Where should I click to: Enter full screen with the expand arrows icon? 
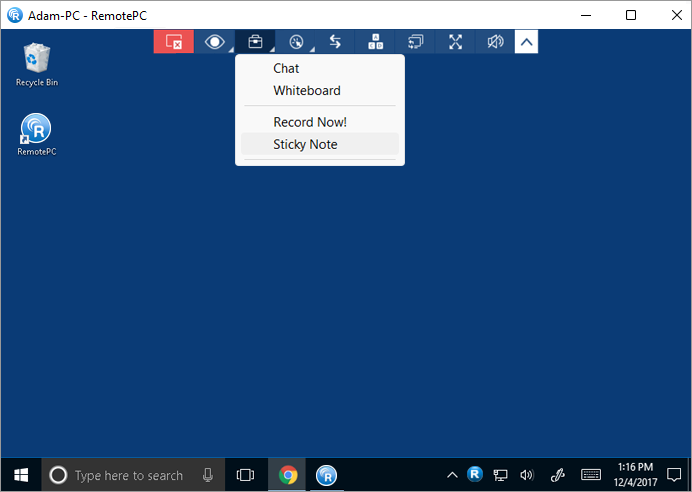(455, 42)
